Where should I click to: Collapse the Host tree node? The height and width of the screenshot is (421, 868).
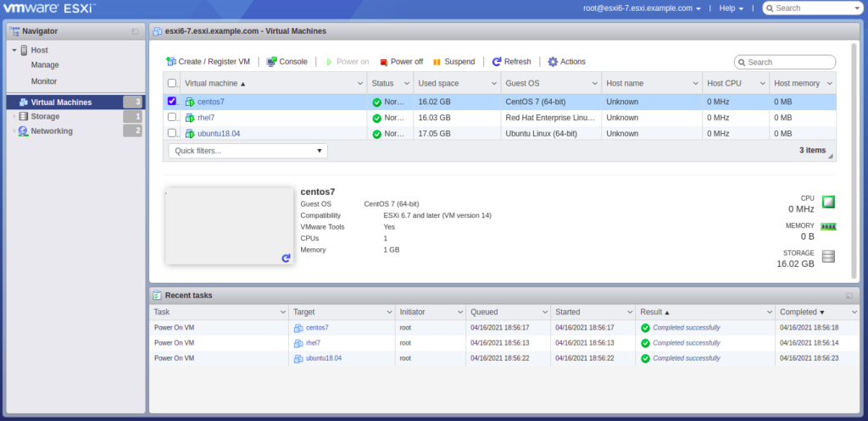pyautogui.click(x=14, y=50)
